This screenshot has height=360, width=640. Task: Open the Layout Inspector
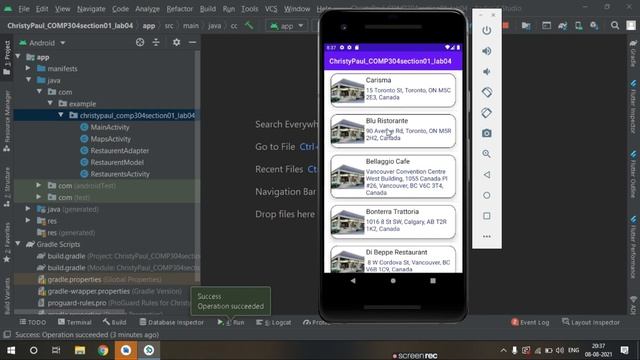point(591,322)
